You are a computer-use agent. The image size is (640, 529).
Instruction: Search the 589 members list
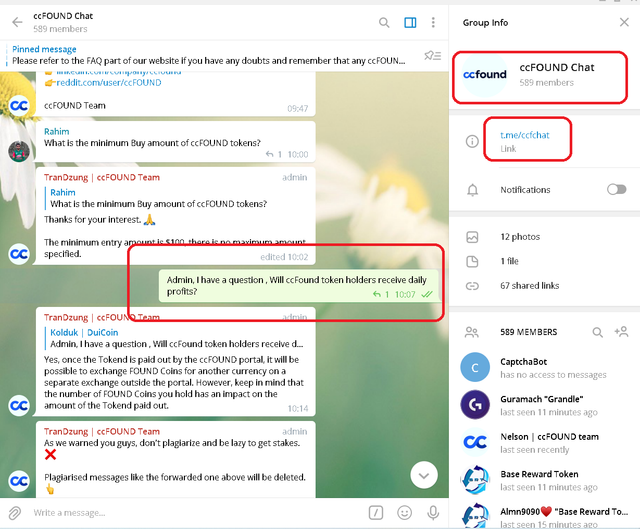(598, 332)
